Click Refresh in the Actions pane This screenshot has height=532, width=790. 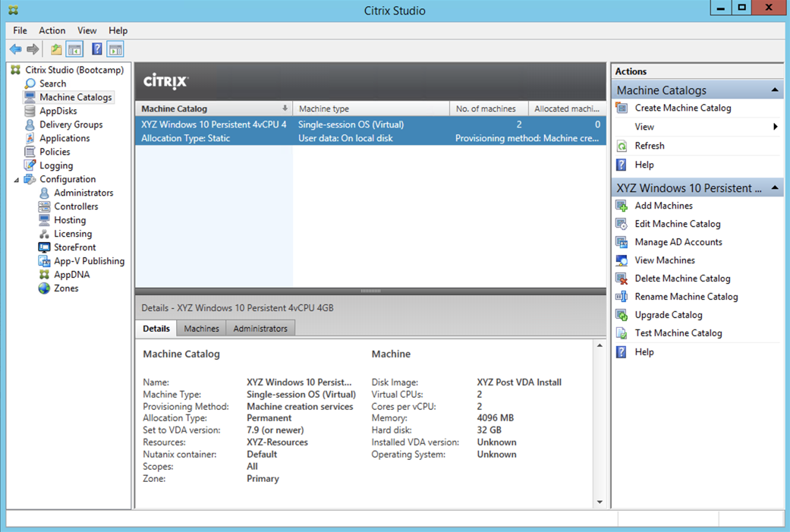pyautogui.click(x=650, y=146)
